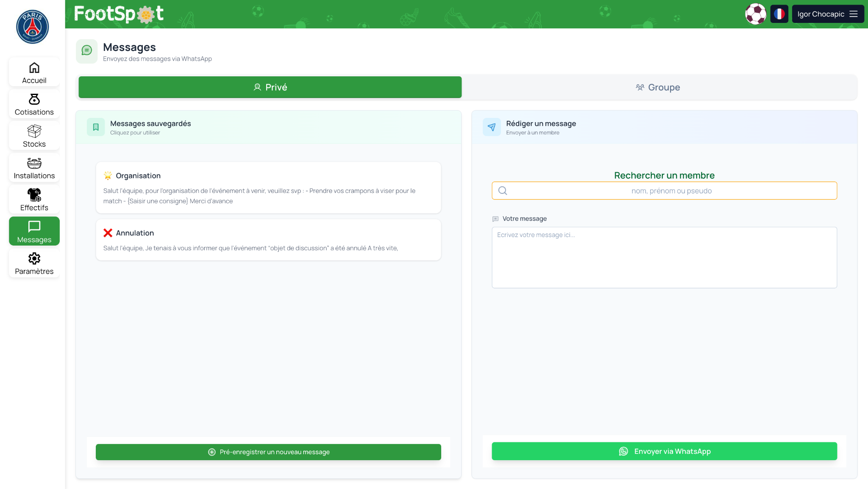
Task: Switch to the Privé tab
Action: [x=270, y=87]
